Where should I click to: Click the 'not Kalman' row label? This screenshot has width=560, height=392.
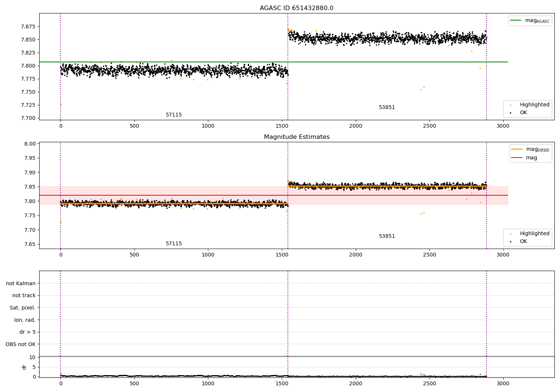click(x=21, y=283)
